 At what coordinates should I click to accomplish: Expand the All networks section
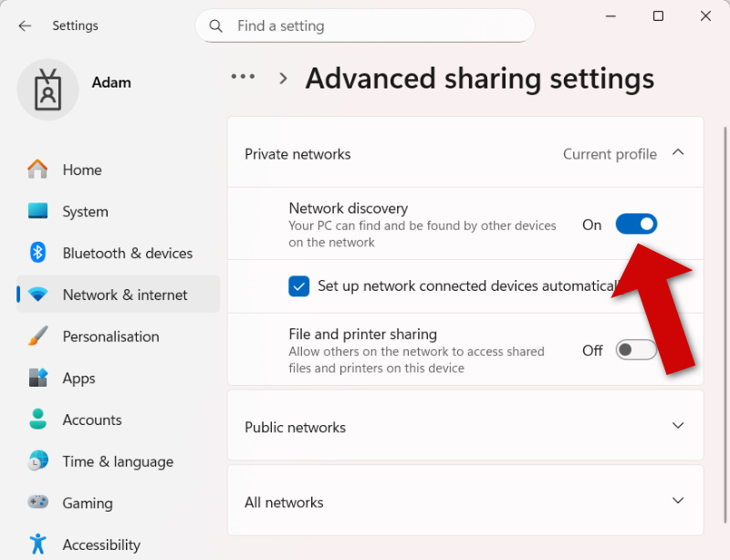pos(678,501)
